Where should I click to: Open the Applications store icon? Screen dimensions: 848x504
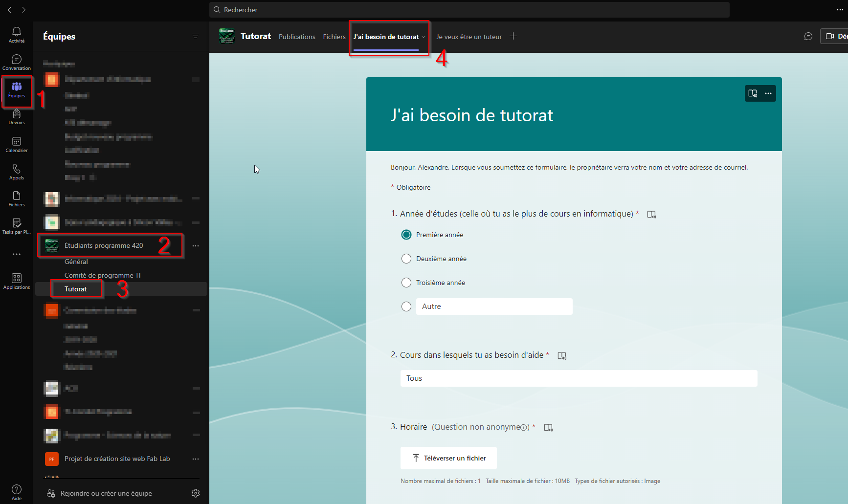point(16,282)
